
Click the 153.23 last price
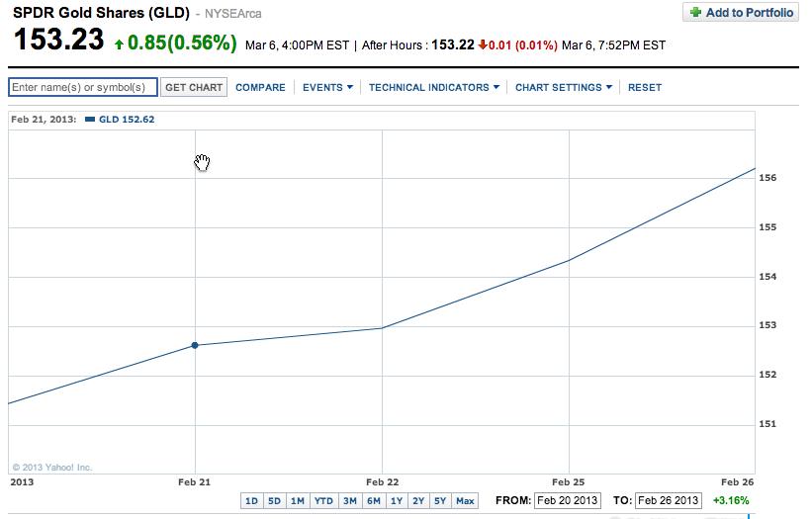(59, 40)
